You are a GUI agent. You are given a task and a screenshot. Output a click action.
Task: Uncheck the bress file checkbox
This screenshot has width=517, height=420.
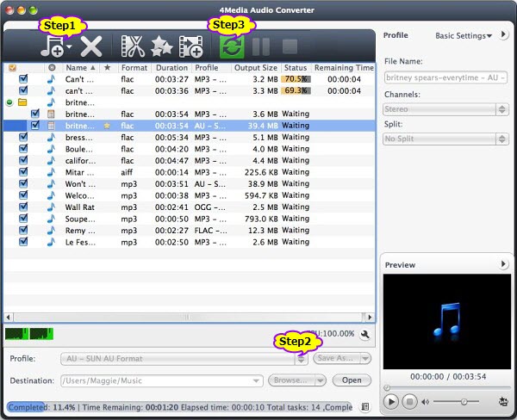pyautogui.click(x=23, y=137)
